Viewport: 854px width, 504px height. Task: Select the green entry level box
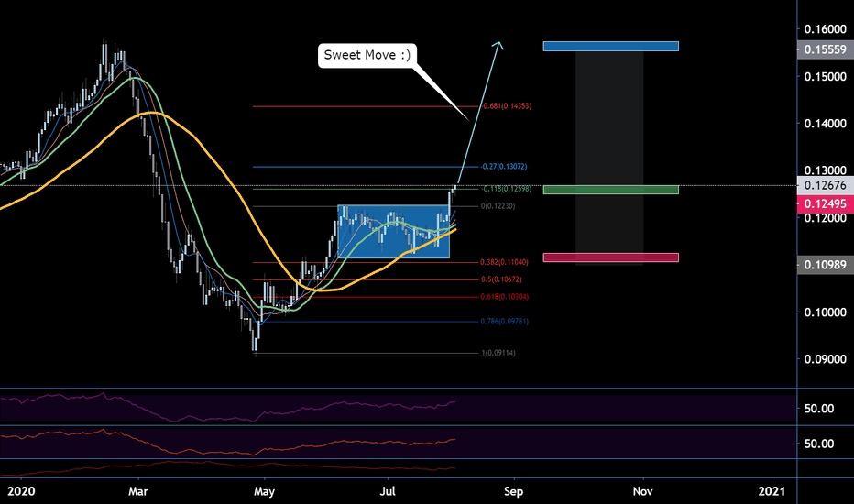610,190
